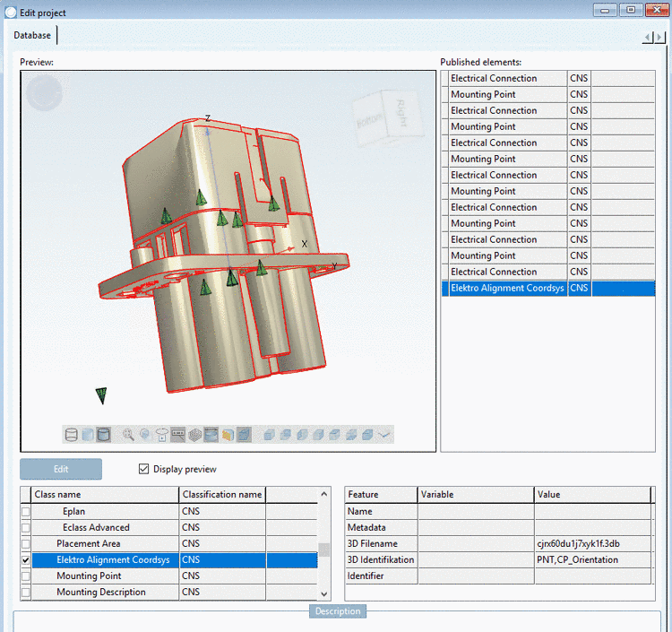
Task: Uncheck the Display preview checkbox
Action: pos(143,469)
